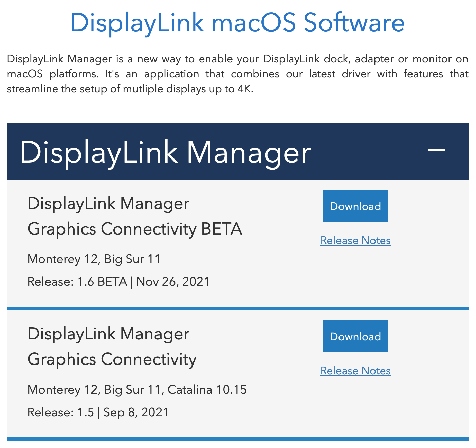Viewport: 476px width, 448px height.
Task: Click the text "Release: 1.6 BETA | Nov 26, 2021"
Action: (118, 282)
